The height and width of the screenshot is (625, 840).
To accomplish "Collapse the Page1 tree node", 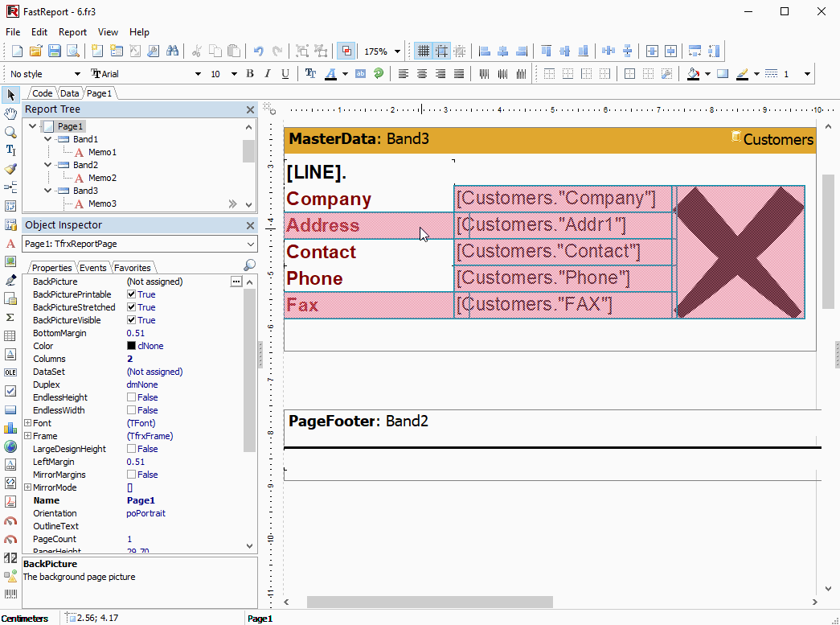I will 33,126.
